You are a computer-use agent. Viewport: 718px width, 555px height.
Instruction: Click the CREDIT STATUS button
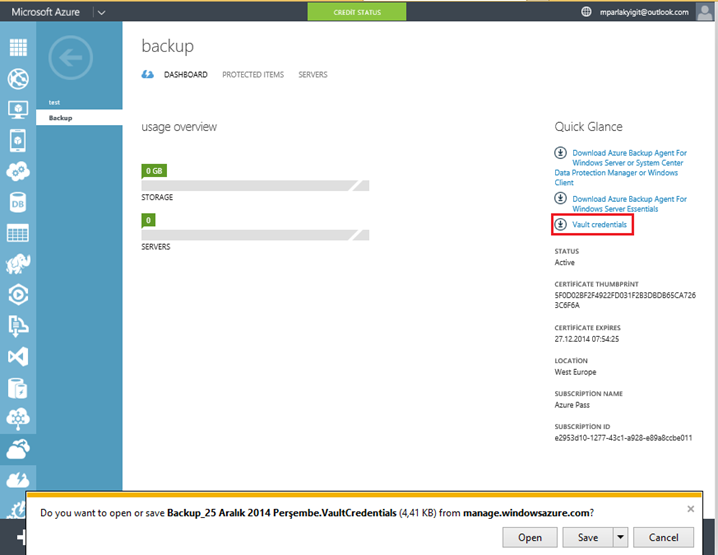(x=357, y=12)
